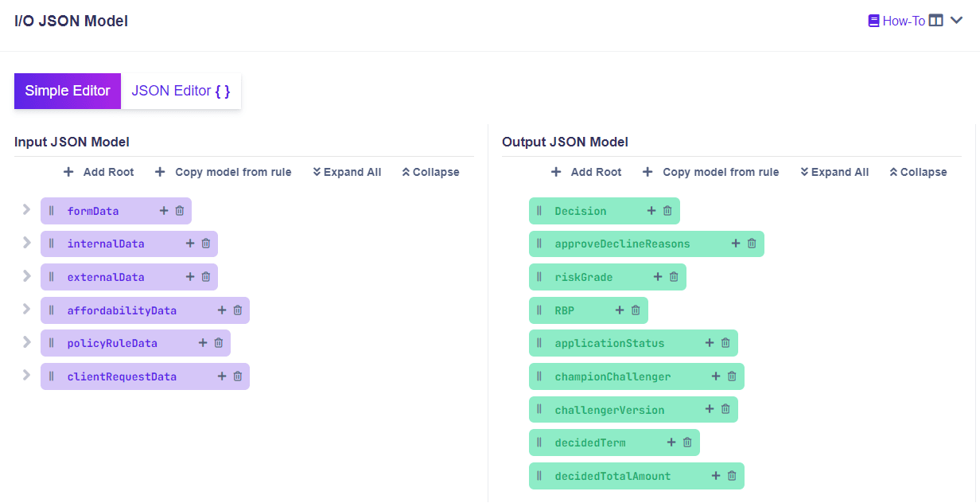Expand the affordabilityData tree node

click(x=26, y=310)
